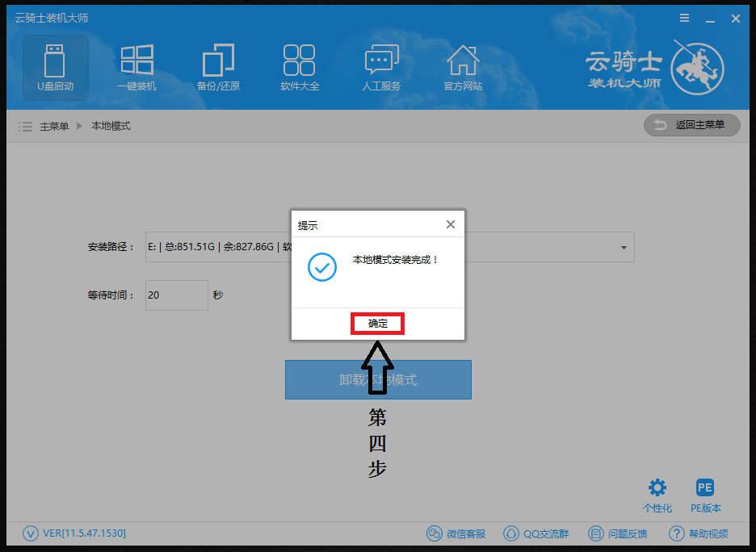Close the 云骑士装机大师 window
Viewport: 756px width, 552px height.
click(736, 19)
